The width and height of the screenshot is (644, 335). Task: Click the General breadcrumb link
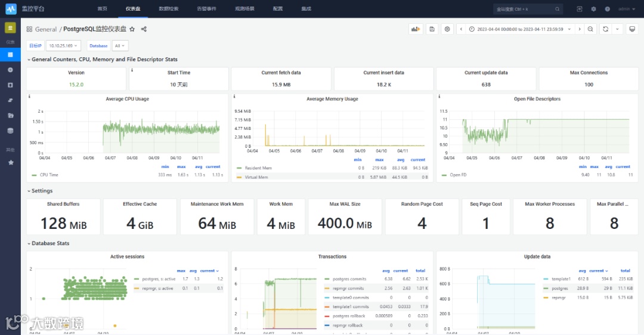click(45, 29)
